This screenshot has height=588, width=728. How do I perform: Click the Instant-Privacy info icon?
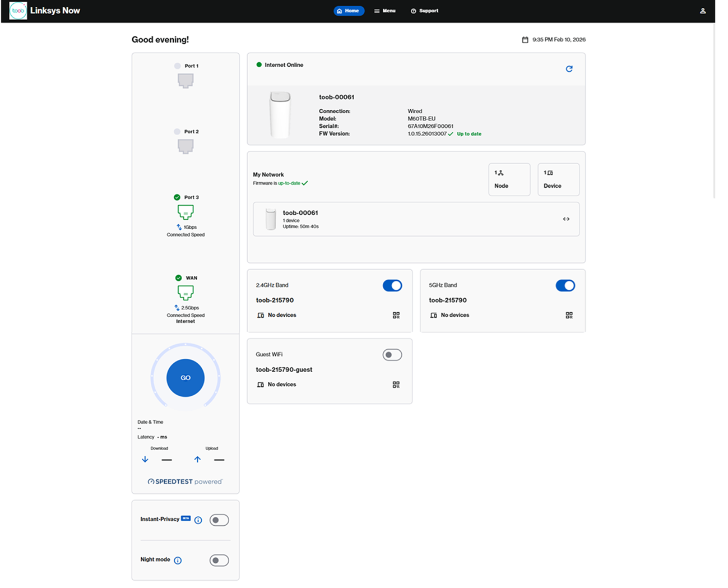[197, 520]
